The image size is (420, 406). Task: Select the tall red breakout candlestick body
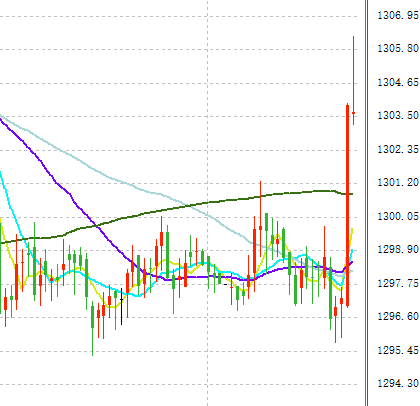pyautogui.click(x=347, y=205)
